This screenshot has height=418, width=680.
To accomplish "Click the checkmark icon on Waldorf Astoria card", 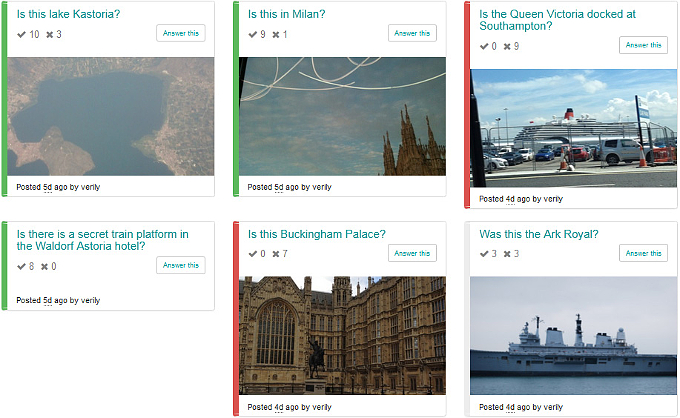I will [21, 266].
